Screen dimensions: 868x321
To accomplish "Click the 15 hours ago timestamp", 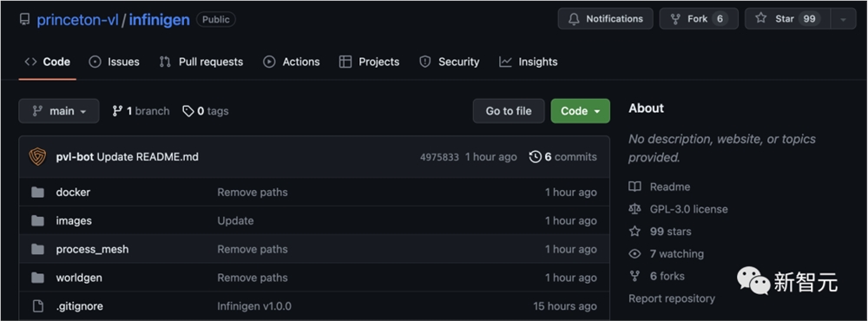I will coord(565,306).
